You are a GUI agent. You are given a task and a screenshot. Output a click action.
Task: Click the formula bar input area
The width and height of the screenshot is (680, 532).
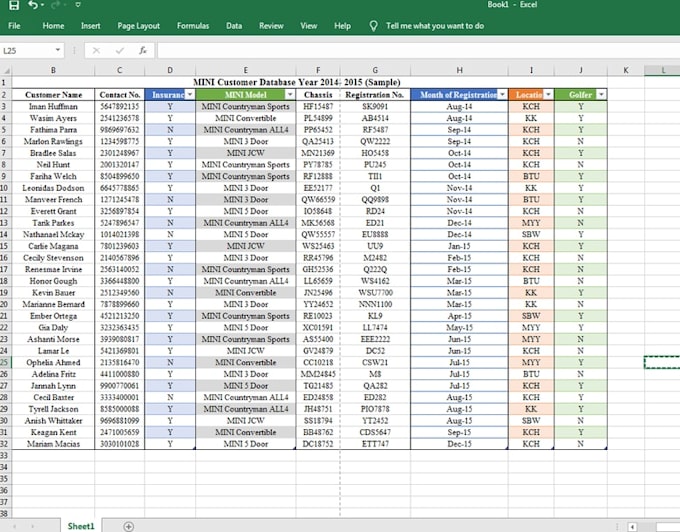[x=418, y=51]
